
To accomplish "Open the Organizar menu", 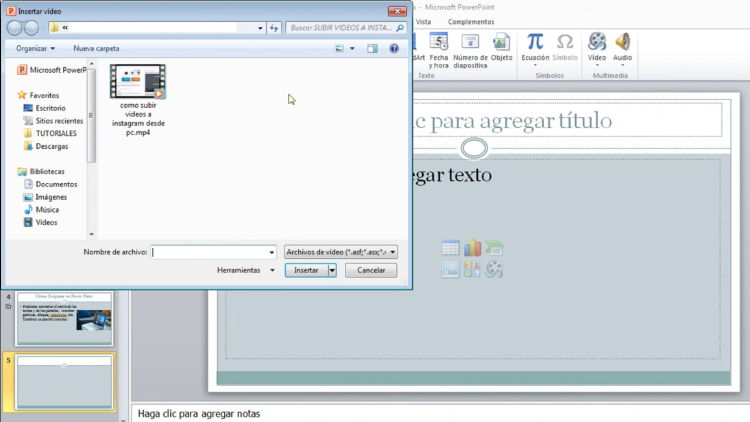I will click(35, 48).
